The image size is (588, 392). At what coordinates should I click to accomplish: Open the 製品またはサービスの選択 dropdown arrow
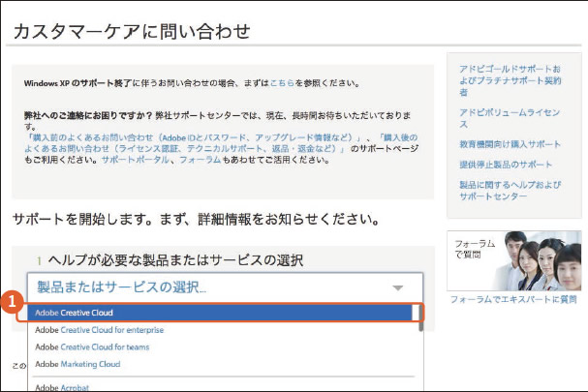click(397, 287)
